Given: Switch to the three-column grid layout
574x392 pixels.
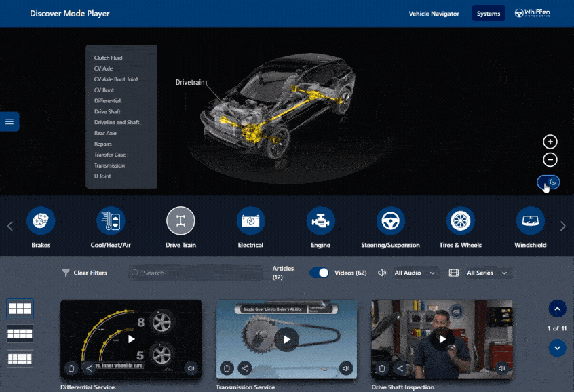Looking at the screenshot, I should (20, 309).
